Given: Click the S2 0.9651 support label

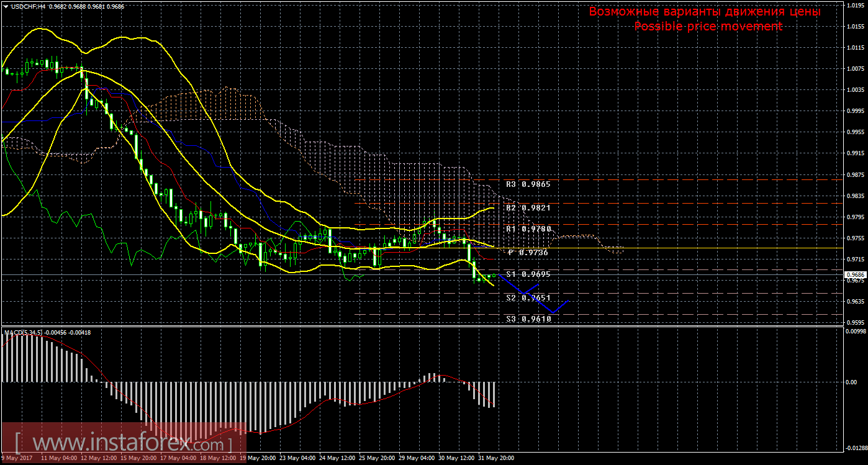Looking at the screenshot, I should pos(528,298).
